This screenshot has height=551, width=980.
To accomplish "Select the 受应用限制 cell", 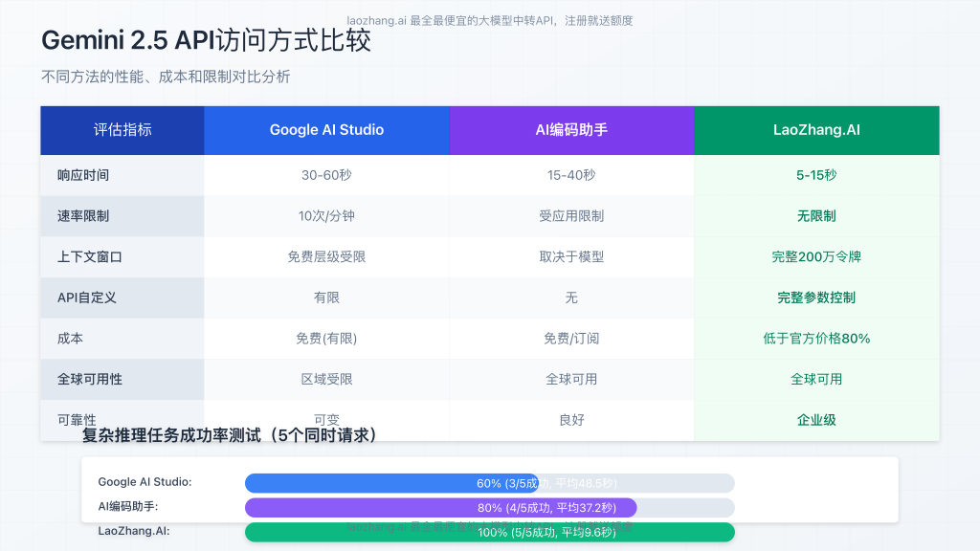I will (x=571, y=216).
